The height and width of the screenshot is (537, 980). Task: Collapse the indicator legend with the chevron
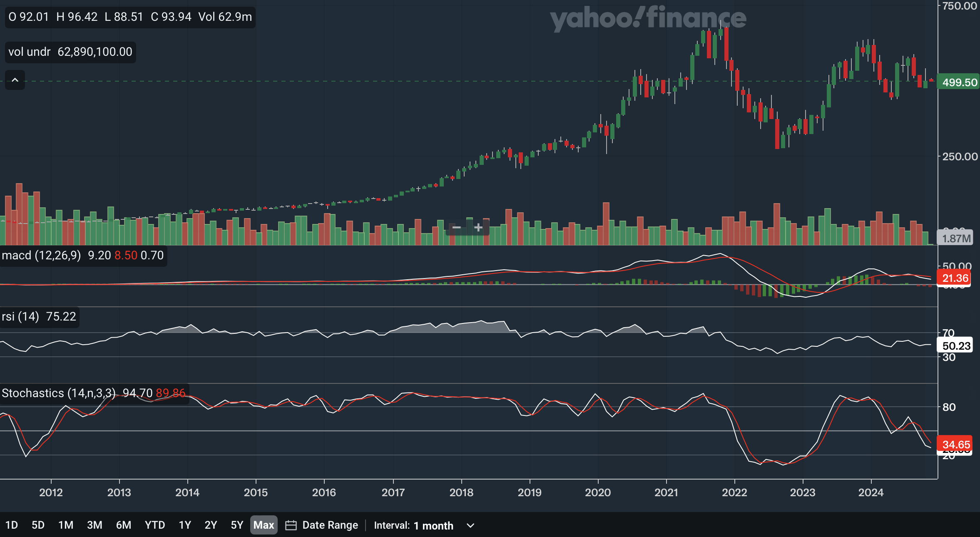tap(15, 80)
